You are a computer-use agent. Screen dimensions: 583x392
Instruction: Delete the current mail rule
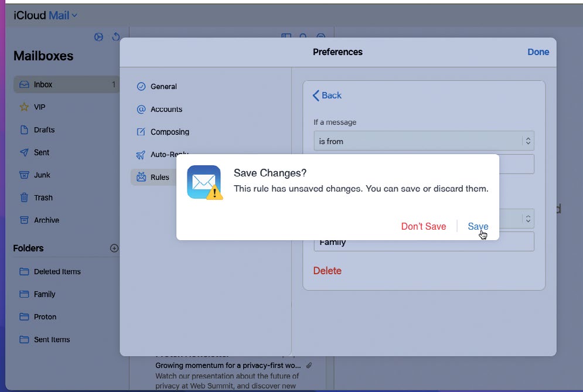(x=327, y=271)
